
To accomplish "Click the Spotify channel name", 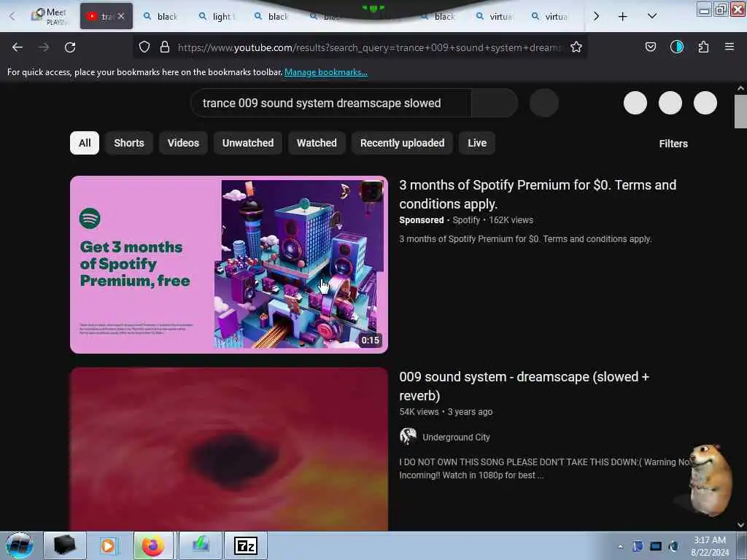I will pos(466,220).
